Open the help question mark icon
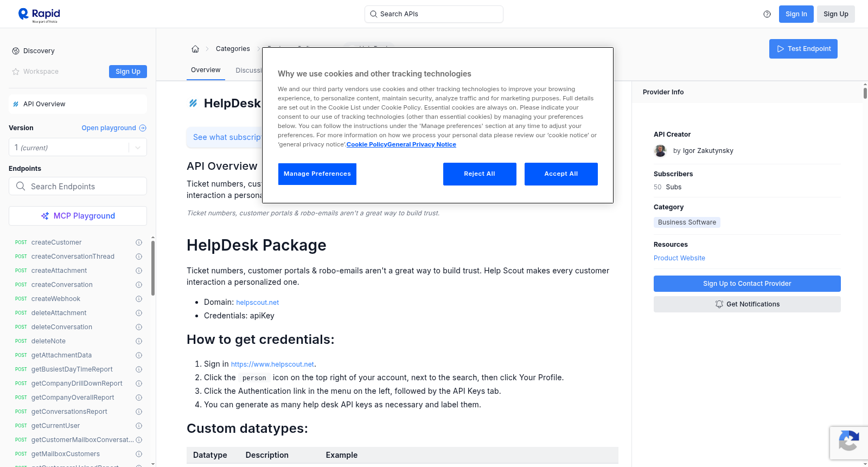The width and height of the screenshot is (868, 467). click(767, 14)
